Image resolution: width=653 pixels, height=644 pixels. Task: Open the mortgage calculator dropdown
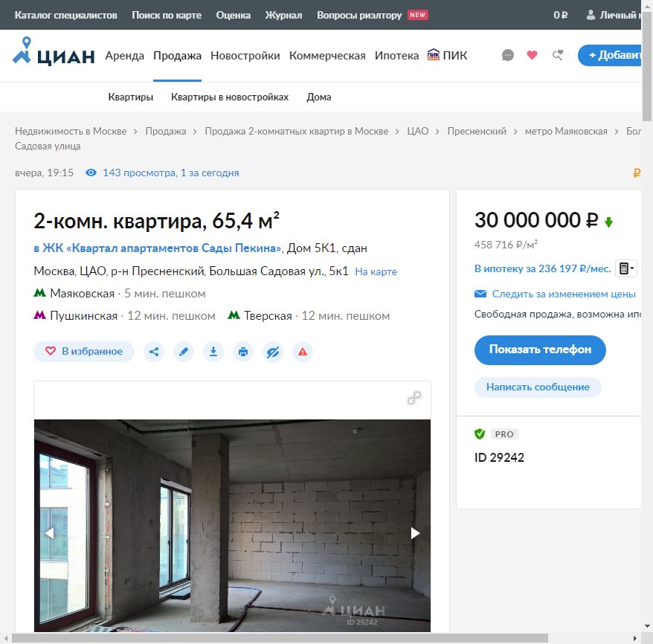coord(626,268)
